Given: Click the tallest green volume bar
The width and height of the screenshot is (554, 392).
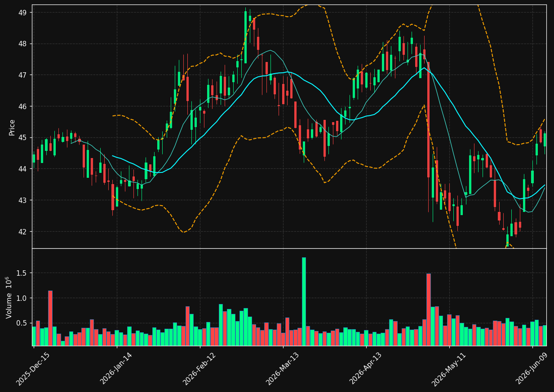Looking at the screenshot, I should coord(304,301).
